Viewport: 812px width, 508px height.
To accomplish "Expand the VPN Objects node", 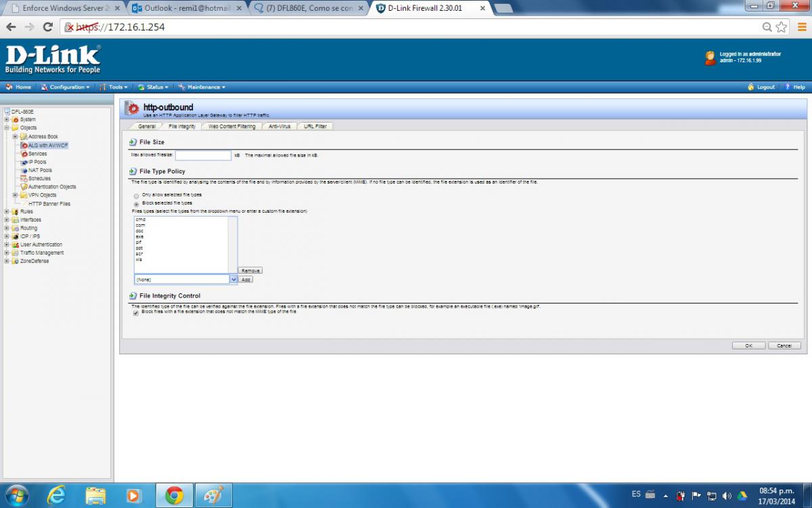I will point(16,195).
